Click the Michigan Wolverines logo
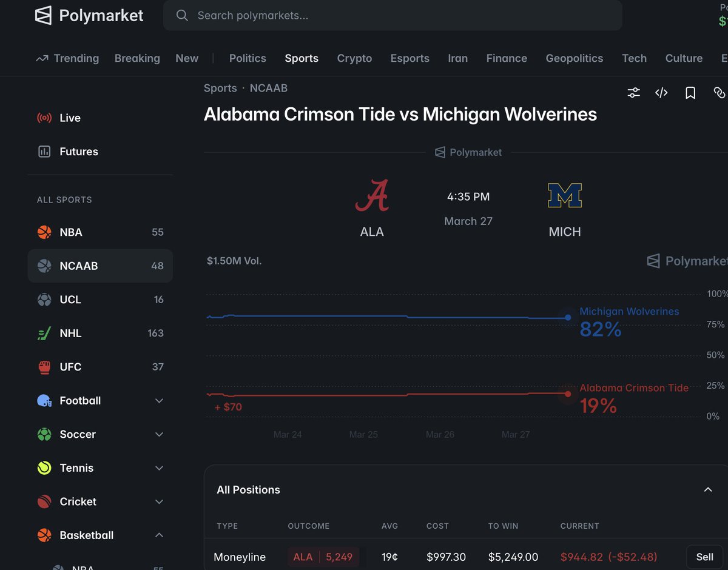Screen dimensions: 728x570 point(565,196)
